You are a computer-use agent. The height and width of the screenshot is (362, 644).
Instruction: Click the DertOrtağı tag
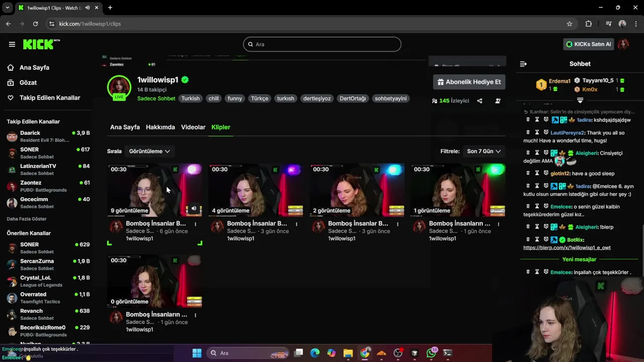pos(353,99)
